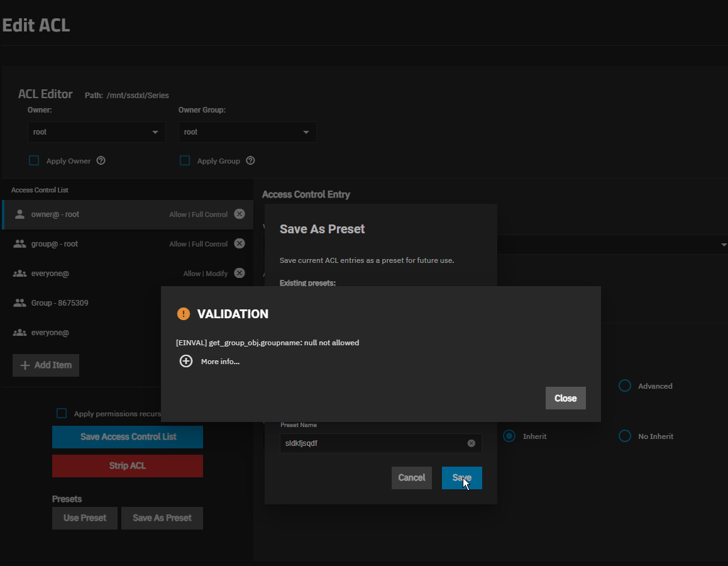Click the Save As Preset button
728x566 pixels.
tap(162, 518)
